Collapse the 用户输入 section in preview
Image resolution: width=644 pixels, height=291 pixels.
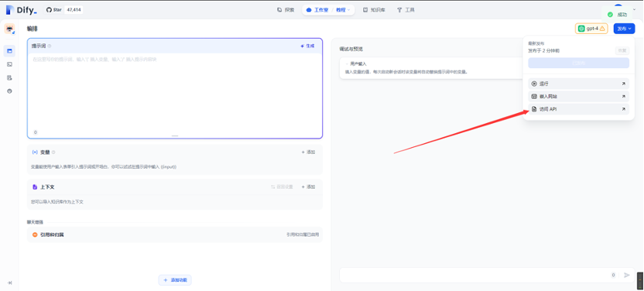[355, 64]
